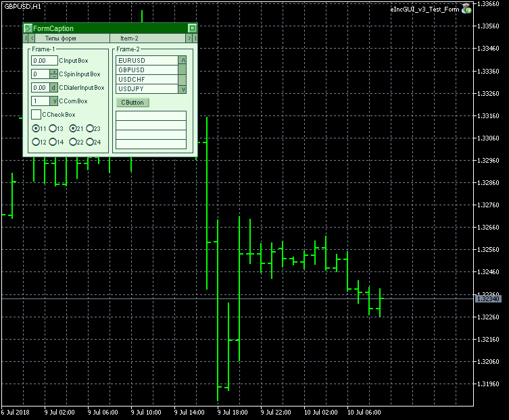Click the '9 Jul 18:00' time axis label
Viewport: 509px width, 420px height.
[233, 412]
